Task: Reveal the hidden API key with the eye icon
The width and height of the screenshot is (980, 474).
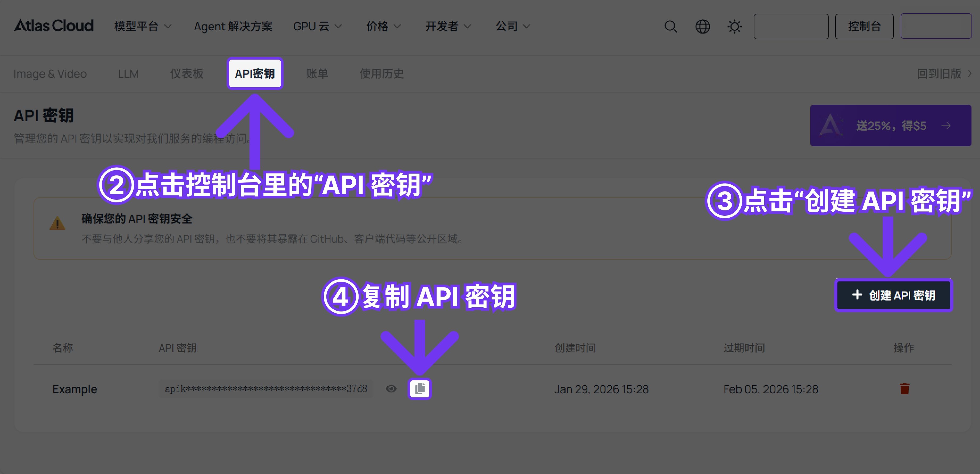Action: (x=391, y=388)
